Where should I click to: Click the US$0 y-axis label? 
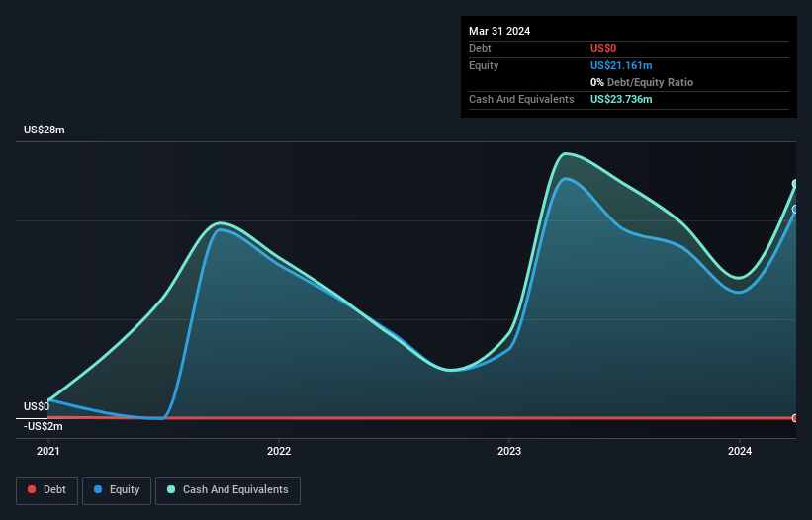37,406
